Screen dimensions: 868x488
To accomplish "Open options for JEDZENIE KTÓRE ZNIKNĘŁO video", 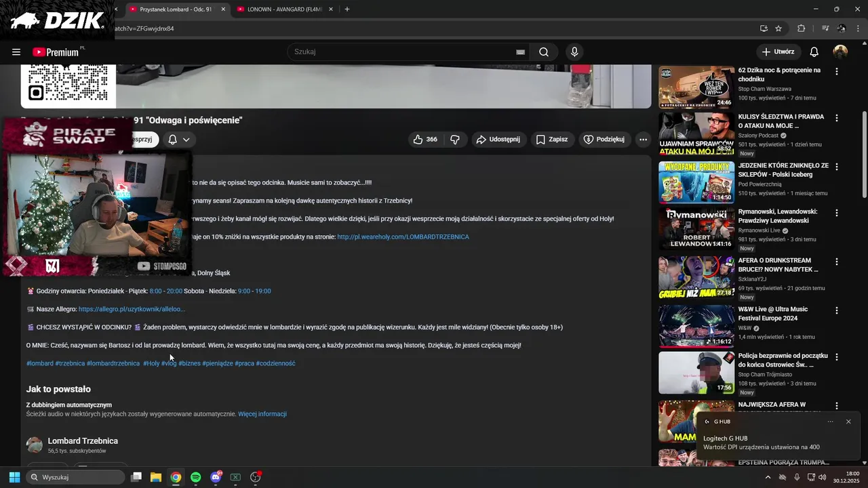I will click(836, 167).
